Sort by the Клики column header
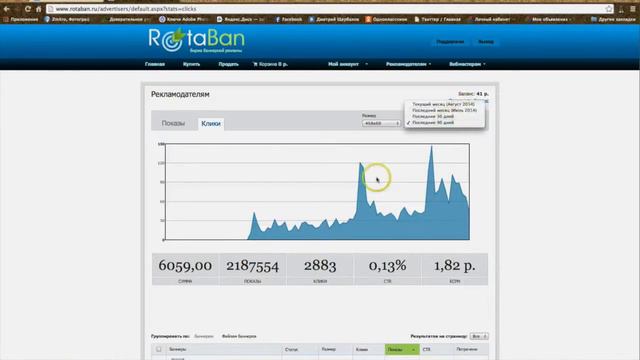 pos(362,349)
